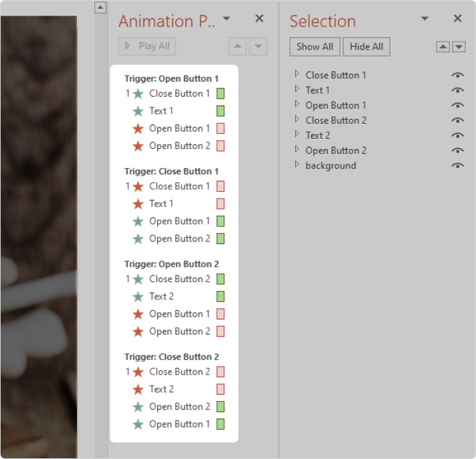The width and height of the screenshot is (476, 459).
Task: Click green timing bar of Open Button 1, Close Button 2 trigger
Action: pyautogui.click(x=220, y=424)
